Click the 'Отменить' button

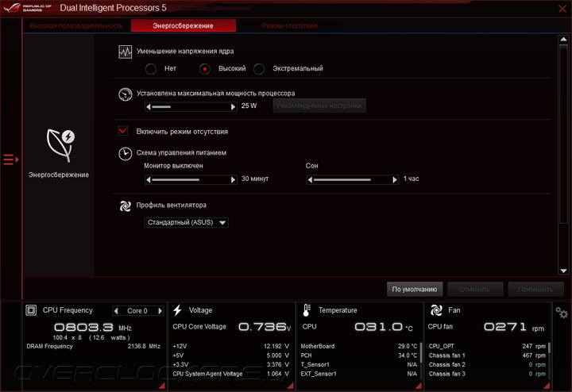pos(475,290)
